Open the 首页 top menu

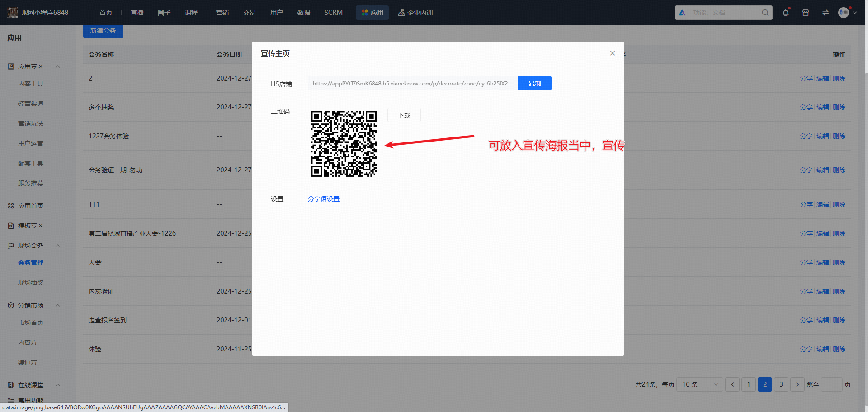(x=106, y=13)
